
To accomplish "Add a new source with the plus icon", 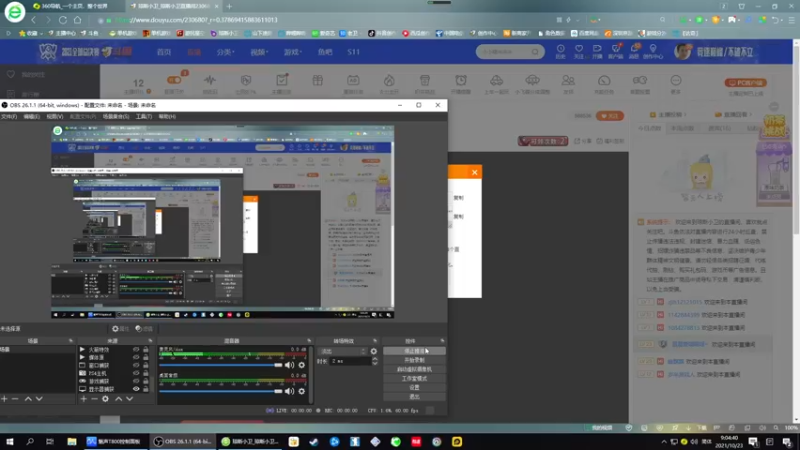I will pyautogui.click(x=83, y=398).
